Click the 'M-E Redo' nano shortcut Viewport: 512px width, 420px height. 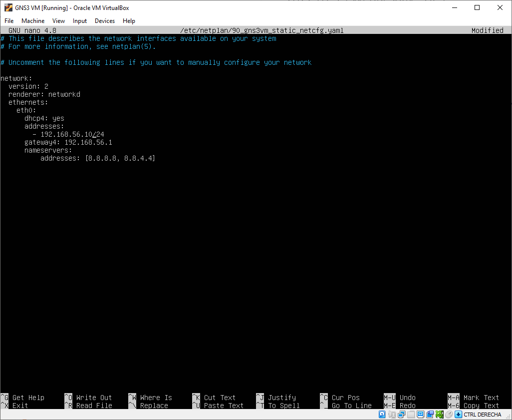(x=400, y=406)
